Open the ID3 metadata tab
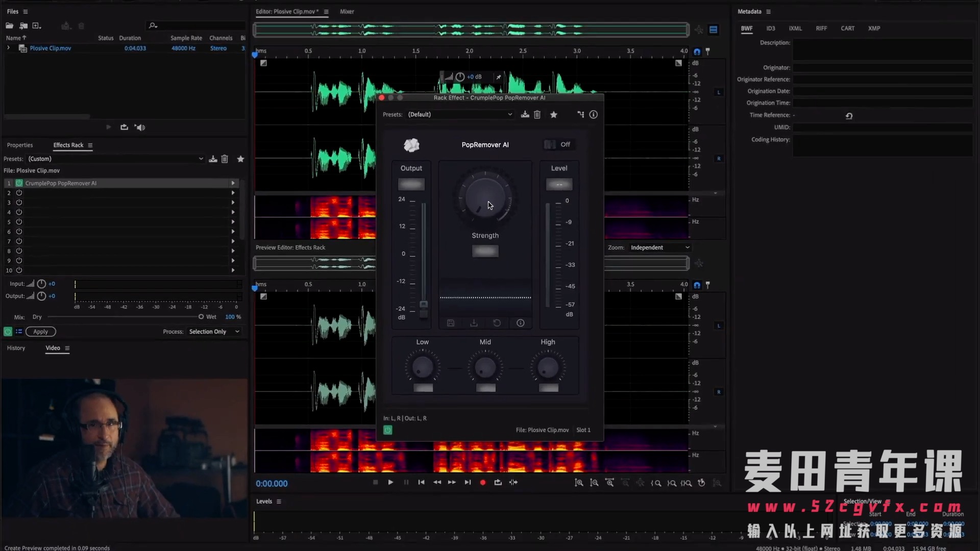Viewport: 980px width, 551px height. 770,29
